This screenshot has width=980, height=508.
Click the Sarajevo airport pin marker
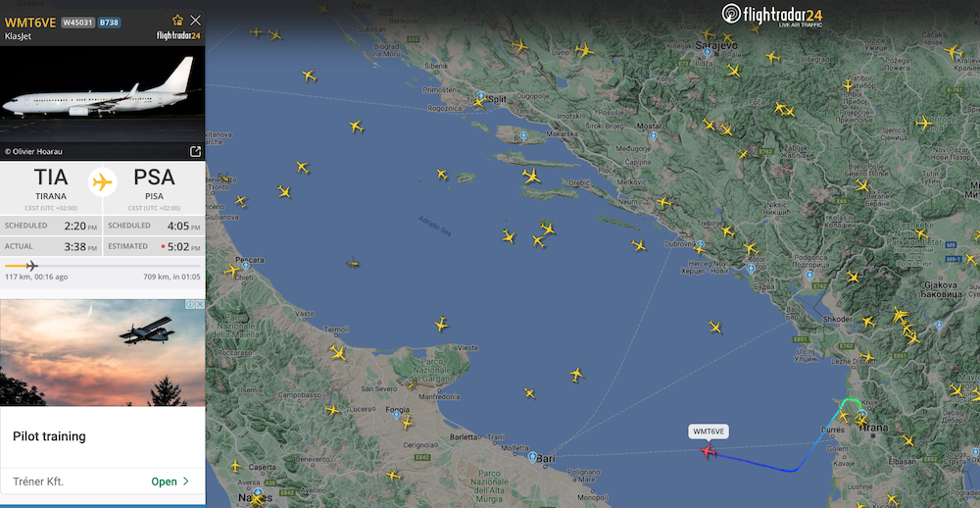707,53
